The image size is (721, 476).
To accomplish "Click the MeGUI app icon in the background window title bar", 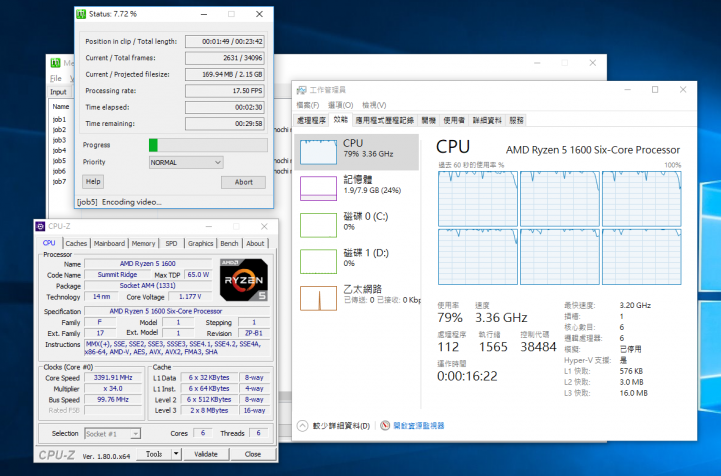I will 56,63.
